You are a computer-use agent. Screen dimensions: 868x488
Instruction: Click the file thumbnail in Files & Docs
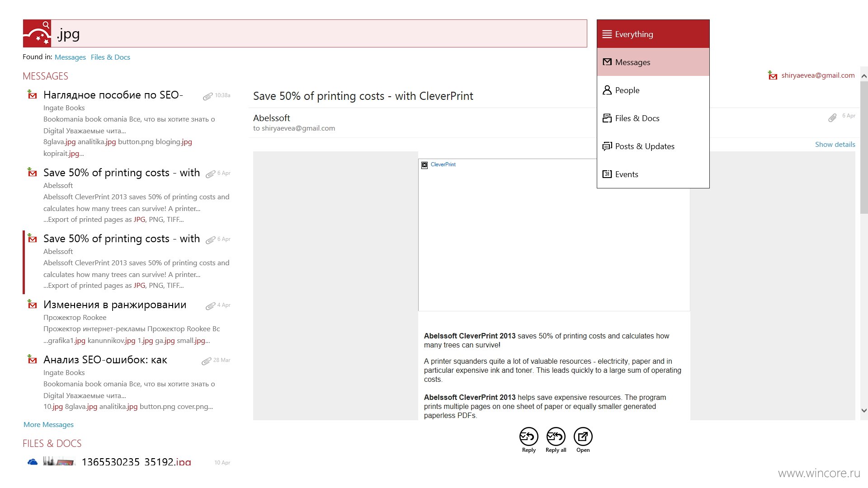pos(59,461)
